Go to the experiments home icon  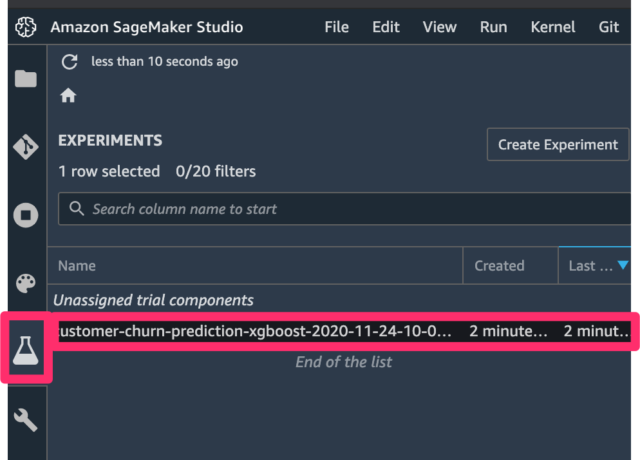point(68,96)
